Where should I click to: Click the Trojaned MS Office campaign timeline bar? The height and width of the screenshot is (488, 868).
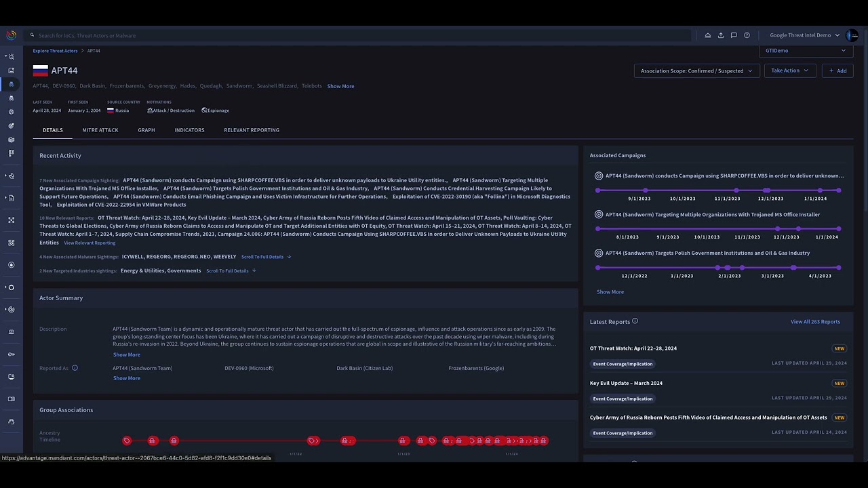pos(719,229)
